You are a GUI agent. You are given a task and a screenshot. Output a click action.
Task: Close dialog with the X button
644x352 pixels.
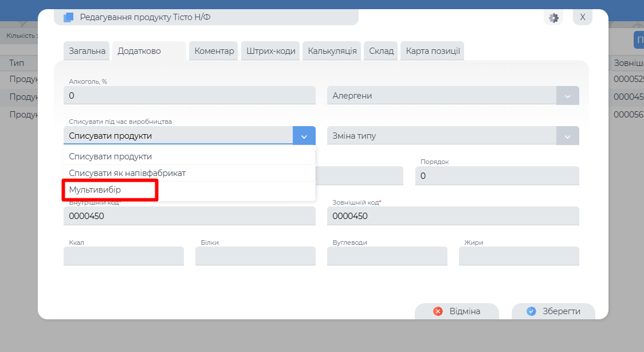click(582, 17)
